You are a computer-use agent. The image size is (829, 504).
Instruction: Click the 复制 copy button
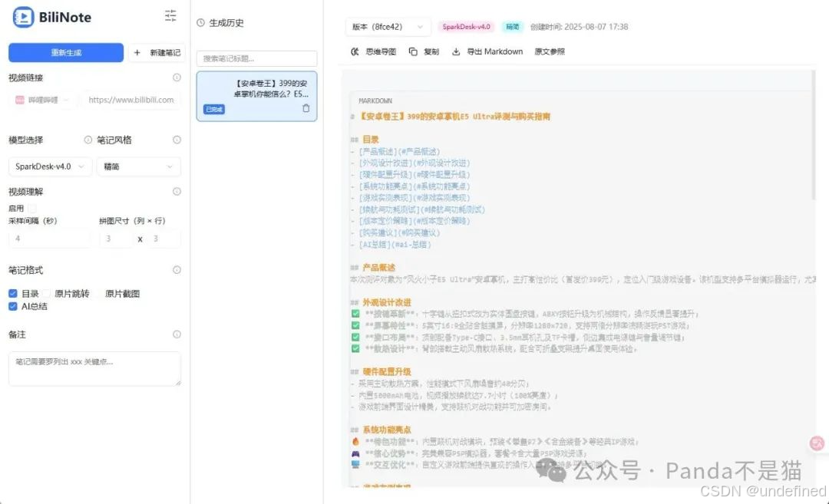(424, 51)
